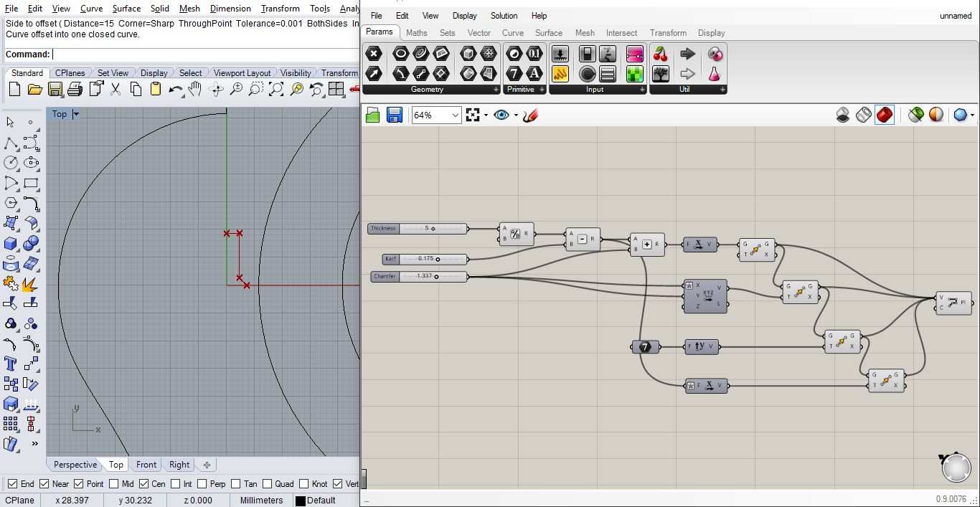Add a new viewport tab with plus button
The image size is (980, 507).
pyautogui.click(x=207, y=465)
